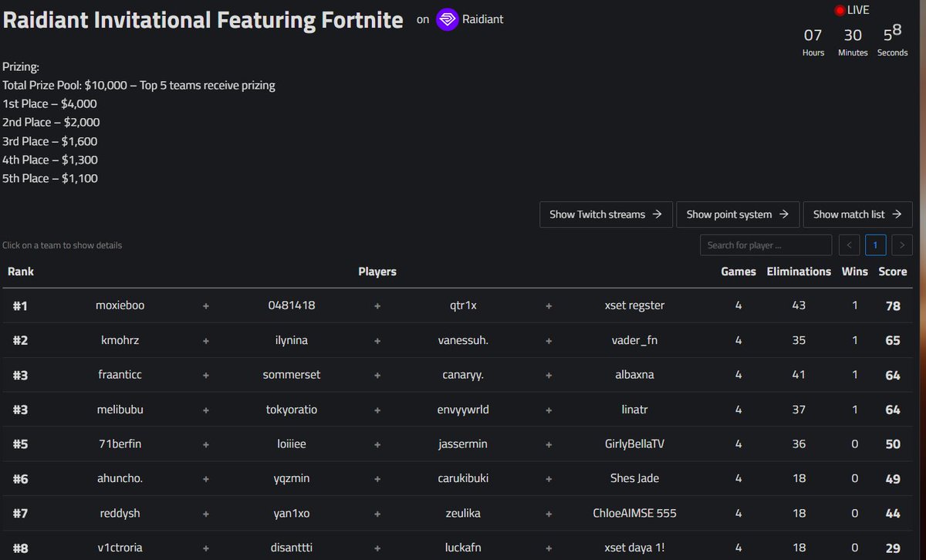Click the tournament title heading
This screenshot has width=926, height=560.
203,19
